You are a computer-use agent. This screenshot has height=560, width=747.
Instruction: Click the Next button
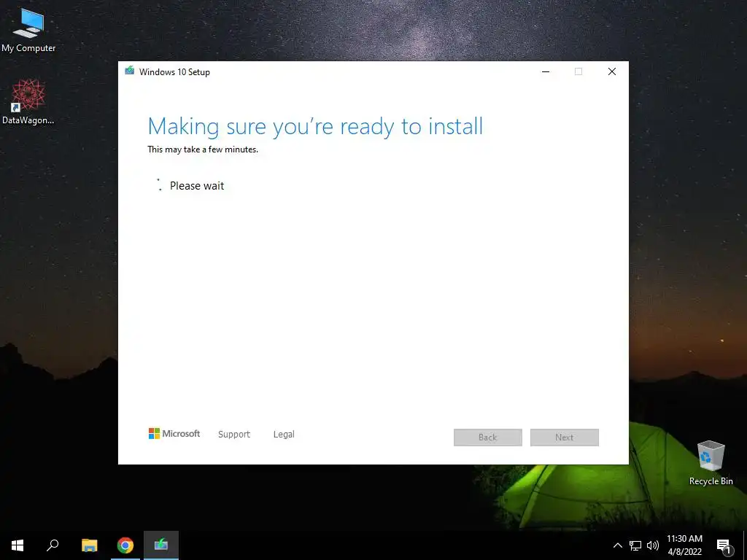point(565,437)
